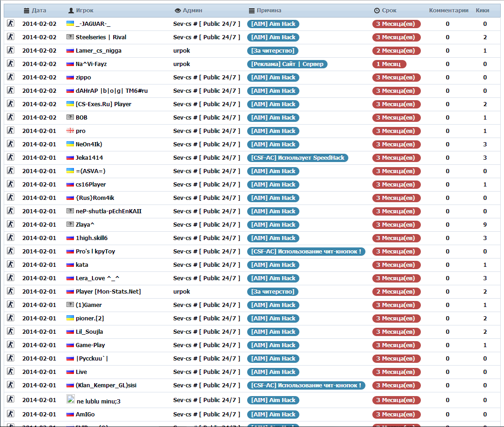
Task: Click the Russian flag next to Live
Action: (70, 372)
